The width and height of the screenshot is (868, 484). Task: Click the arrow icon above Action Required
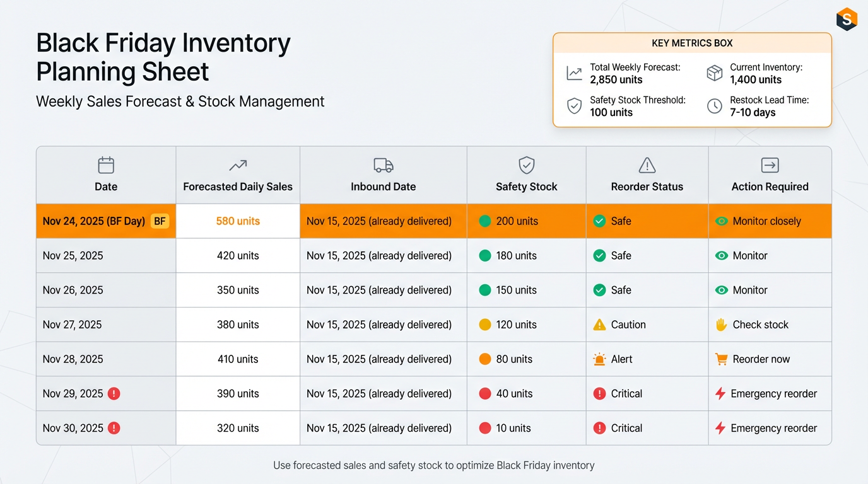click(770, 164)
